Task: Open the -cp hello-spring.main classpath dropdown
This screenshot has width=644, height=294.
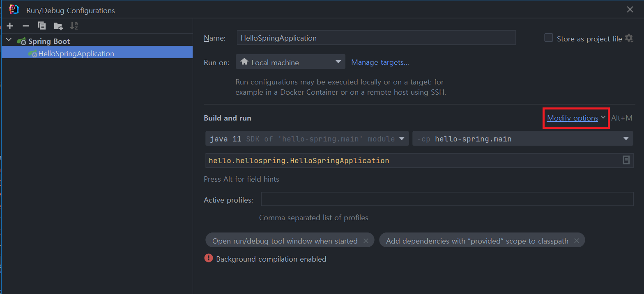Action: [x=522, y=139]
